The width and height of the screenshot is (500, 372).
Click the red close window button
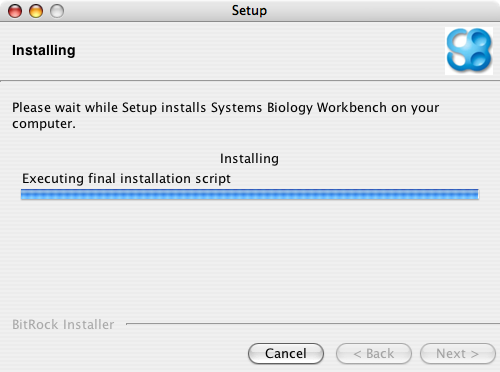click(15, 11)
